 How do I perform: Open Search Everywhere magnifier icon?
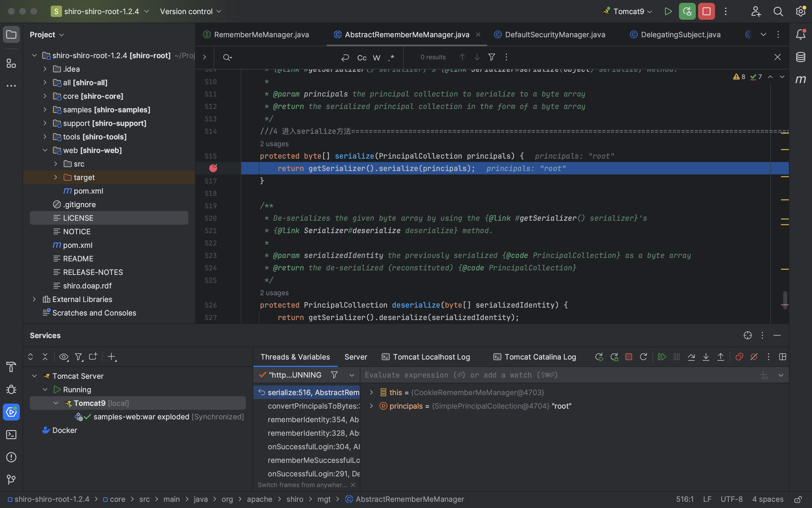click(x=778, y=11)
